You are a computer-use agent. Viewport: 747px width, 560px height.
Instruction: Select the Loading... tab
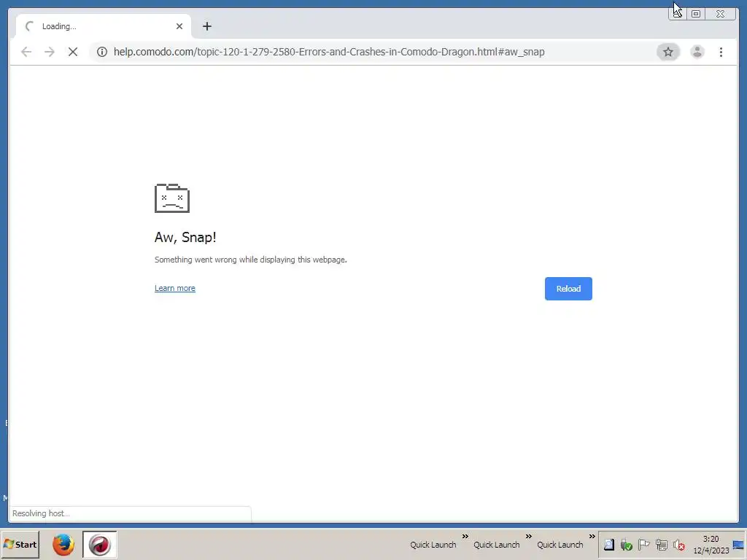click(104, 26)
